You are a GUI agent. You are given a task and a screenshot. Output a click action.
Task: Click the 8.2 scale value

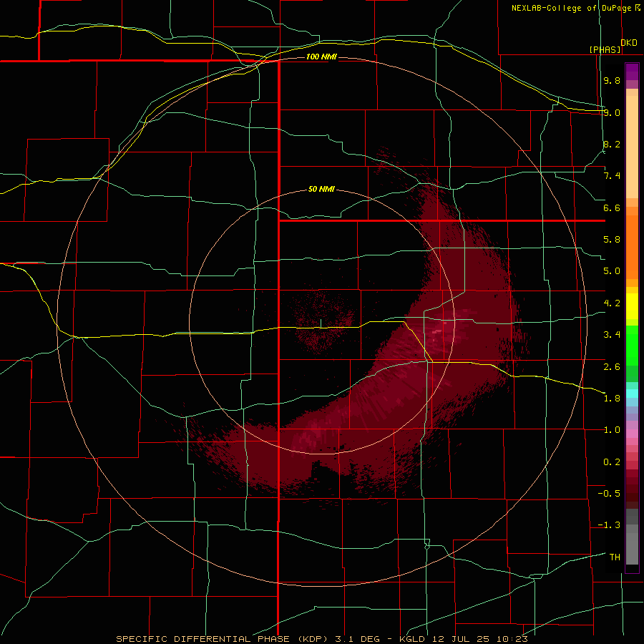point(612,144)
